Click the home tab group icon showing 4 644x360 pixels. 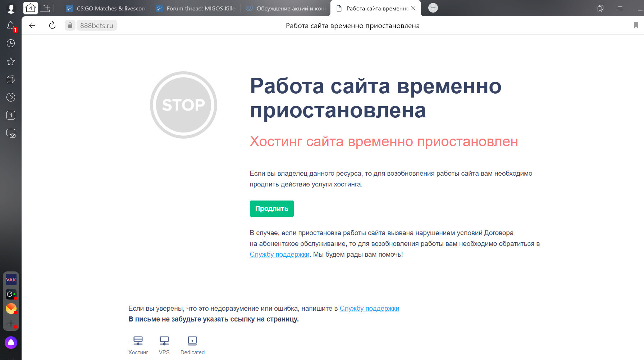[x=31, y=8]
